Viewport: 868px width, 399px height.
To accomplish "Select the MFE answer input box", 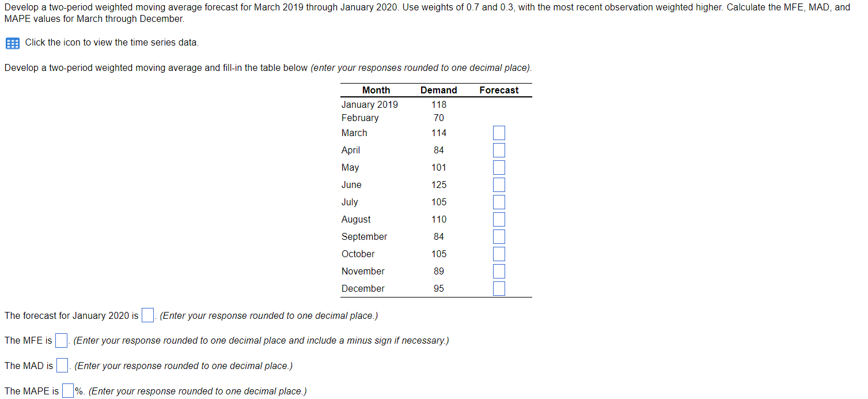I will tap(61, 340).
